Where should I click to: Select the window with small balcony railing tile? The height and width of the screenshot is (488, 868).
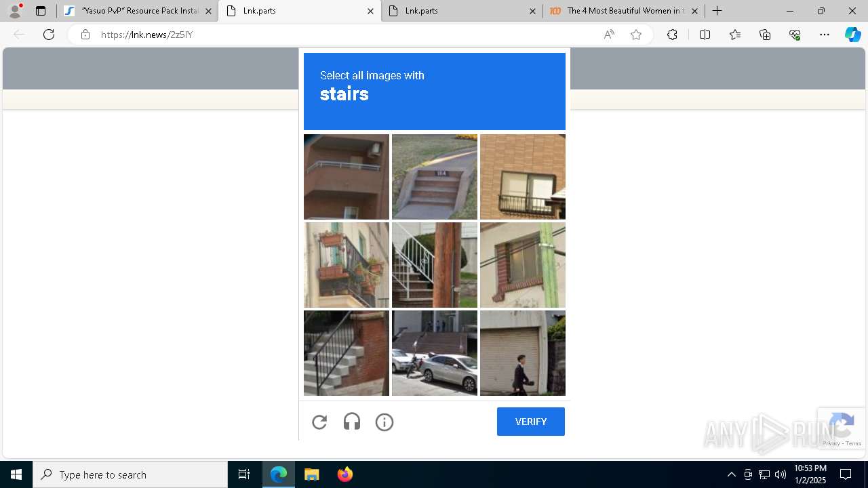[523, 177]
